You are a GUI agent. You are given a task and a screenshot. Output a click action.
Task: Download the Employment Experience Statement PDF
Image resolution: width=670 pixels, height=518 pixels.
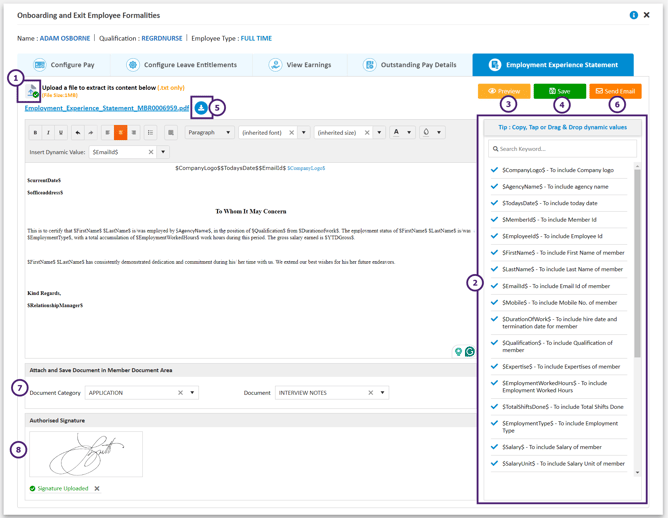click(201, 108)
